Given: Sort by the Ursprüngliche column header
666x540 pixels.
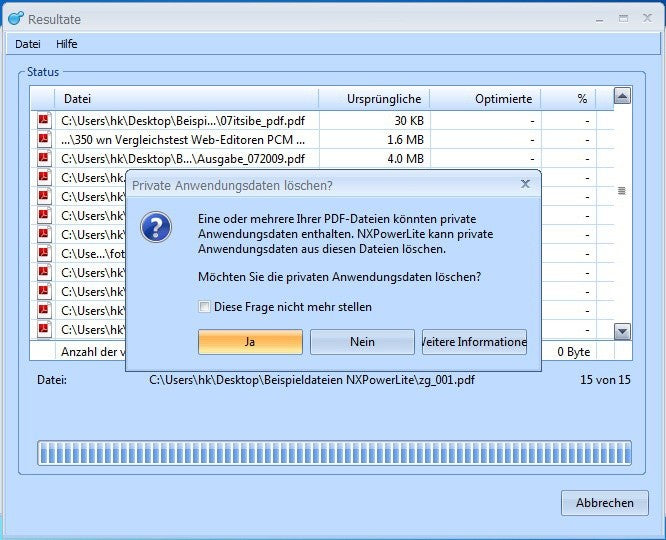Looking at the screenshot, I should point(375,99).
